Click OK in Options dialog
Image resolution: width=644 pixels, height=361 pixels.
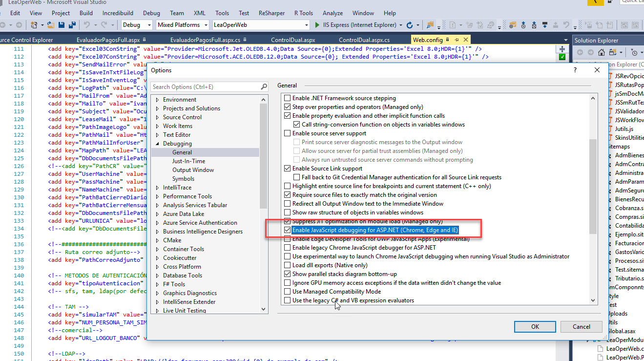tap(535, 327)
